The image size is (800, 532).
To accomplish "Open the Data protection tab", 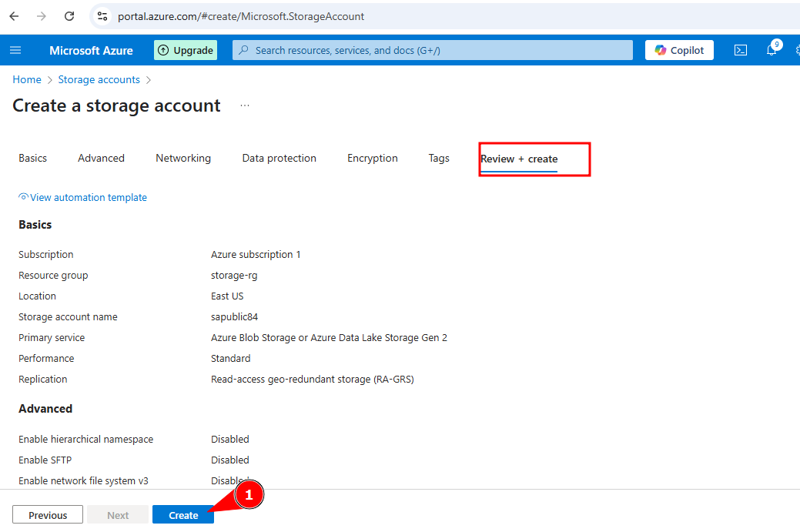I will coord(279,158).
